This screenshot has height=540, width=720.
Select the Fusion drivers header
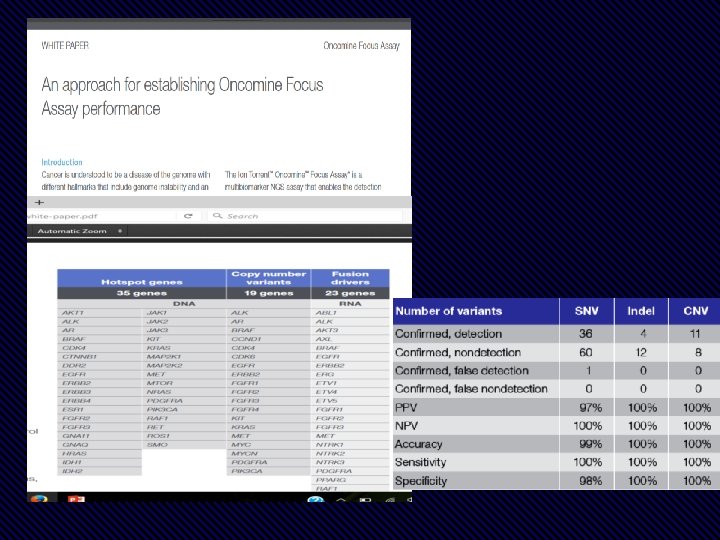click(350, 278)
